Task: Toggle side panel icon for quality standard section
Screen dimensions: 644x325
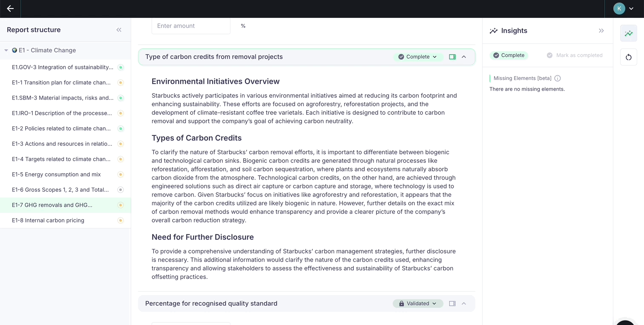Action: pos(452,303)
